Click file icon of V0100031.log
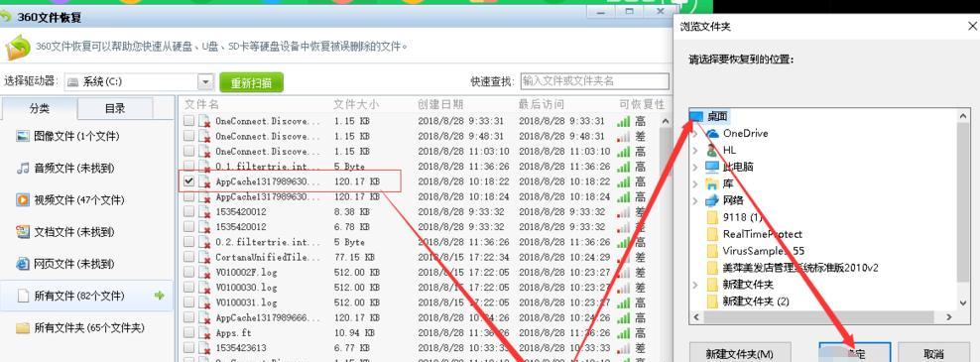 [x=204, y=302]
